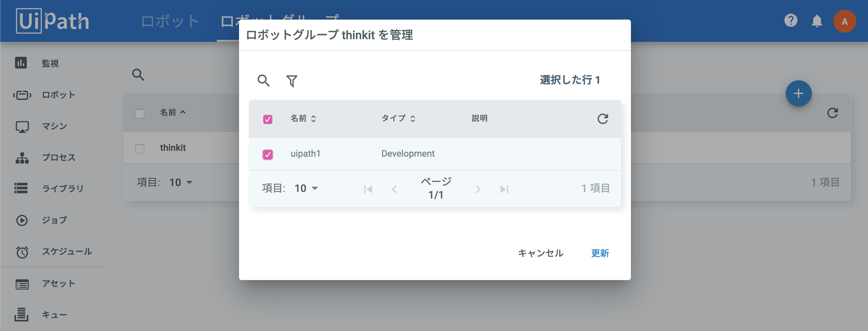Go to last page in dialog
The height and width of the screenshot is (331, 868).
[505, 189]
